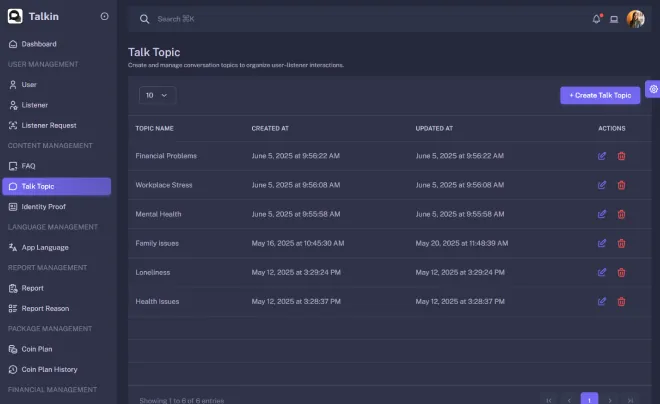Select the Talk Topic sidebar item
The height and width of the screenshot is (404, 660).
pyautogui.click(x=56, y=186)
